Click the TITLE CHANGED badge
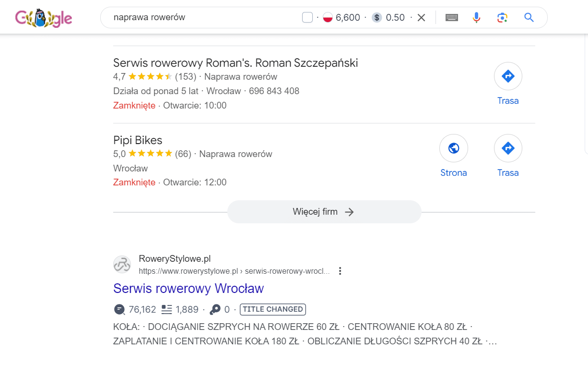This screenshot has width=588, height=365. tap(273, 309)
